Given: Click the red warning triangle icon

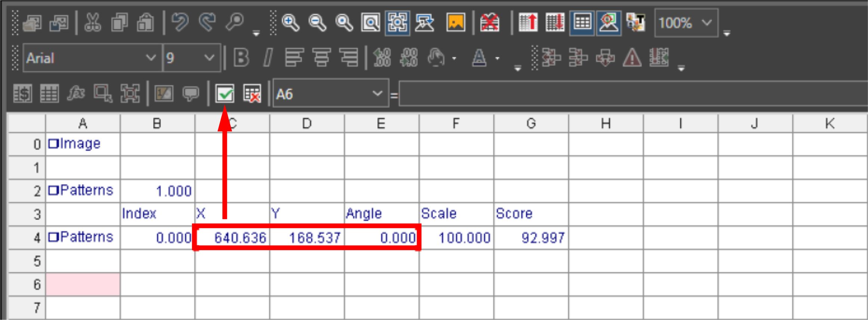Looking at the screenshot, I should 632,58.
